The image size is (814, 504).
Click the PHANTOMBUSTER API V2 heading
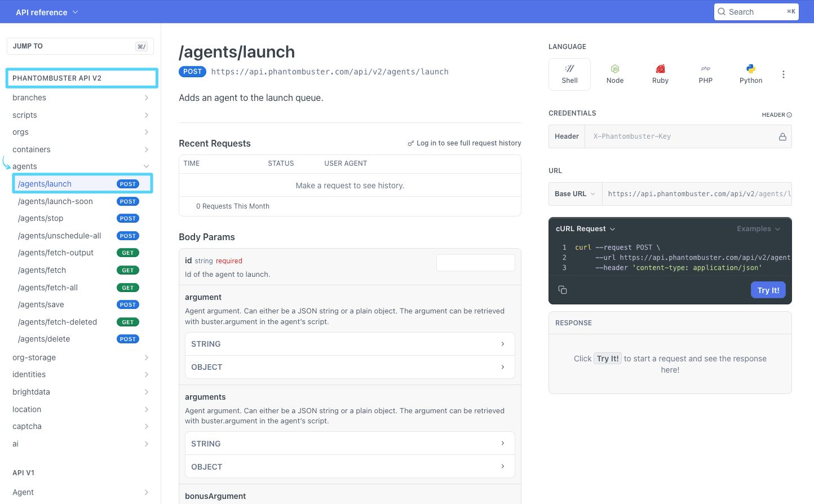pos(57,78)
